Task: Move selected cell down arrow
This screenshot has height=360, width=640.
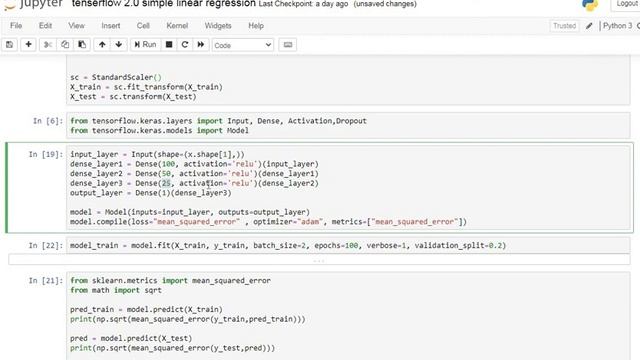Action: point(119,44)
